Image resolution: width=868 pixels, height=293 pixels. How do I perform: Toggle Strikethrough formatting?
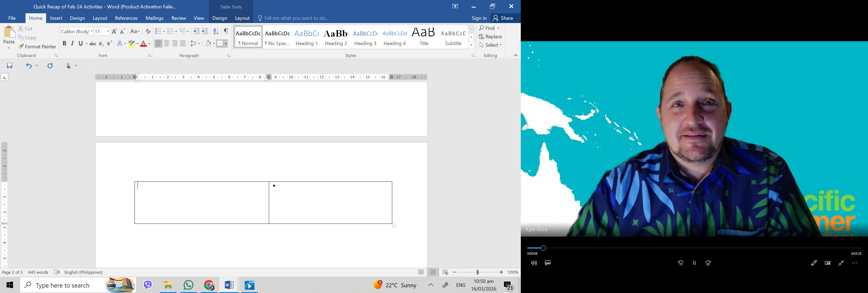(93, 43)
